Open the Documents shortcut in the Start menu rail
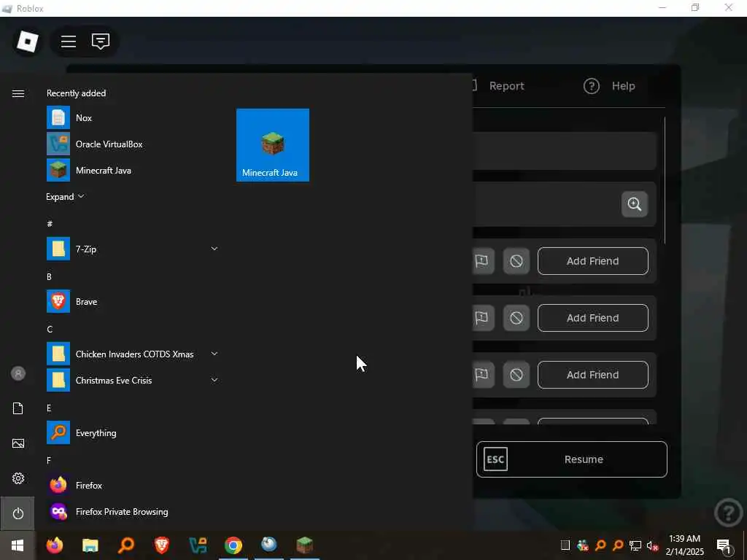This screenshot has width=747, height=560. pyautogui.click(x=18, y=408)
